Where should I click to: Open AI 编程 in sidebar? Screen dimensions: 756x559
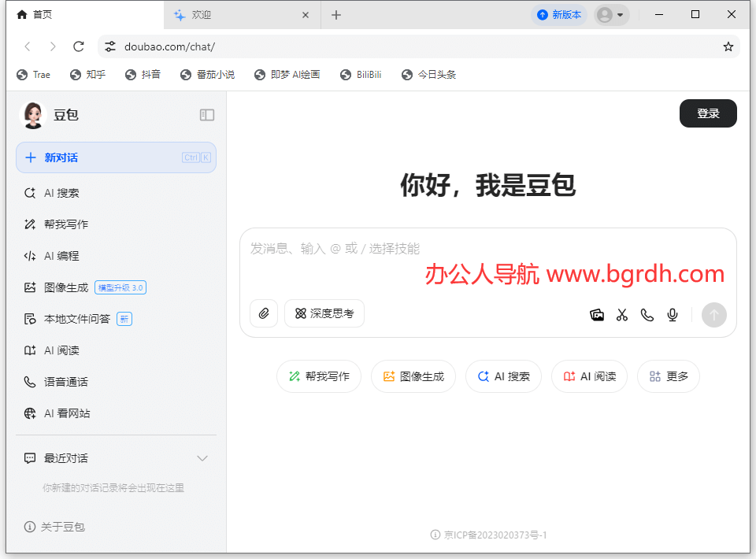[x=117, y=256]
